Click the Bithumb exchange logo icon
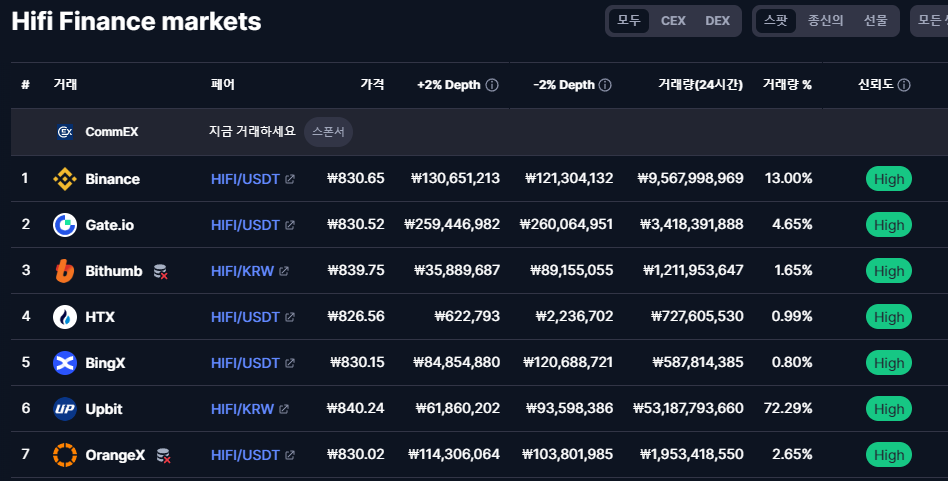 (x=65, y=271)
